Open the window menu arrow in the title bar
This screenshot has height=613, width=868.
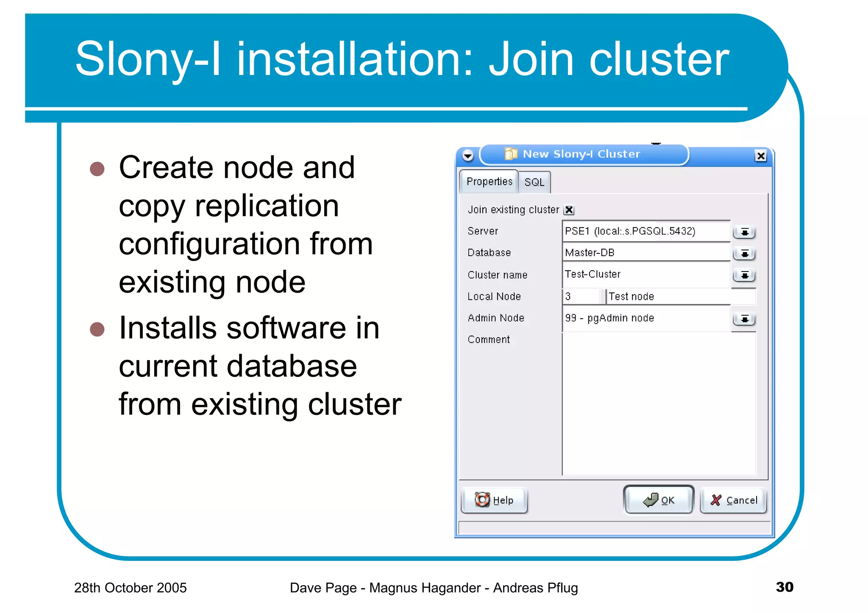point(467,155)
